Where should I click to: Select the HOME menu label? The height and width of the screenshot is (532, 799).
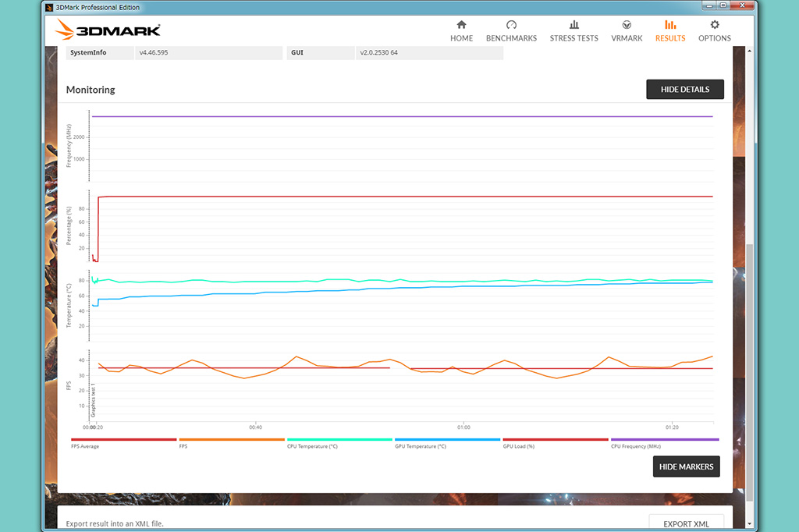click(461, 38)
